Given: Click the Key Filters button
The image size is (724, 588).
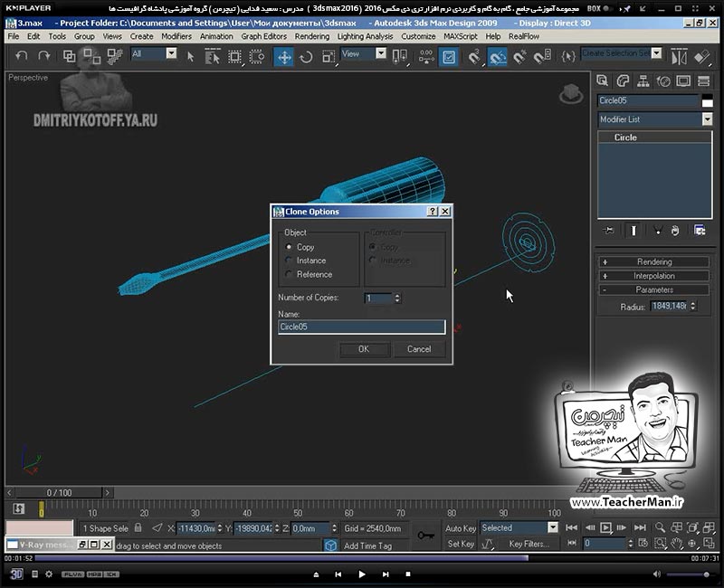Looking at the screenshot, I should (529, 545).
